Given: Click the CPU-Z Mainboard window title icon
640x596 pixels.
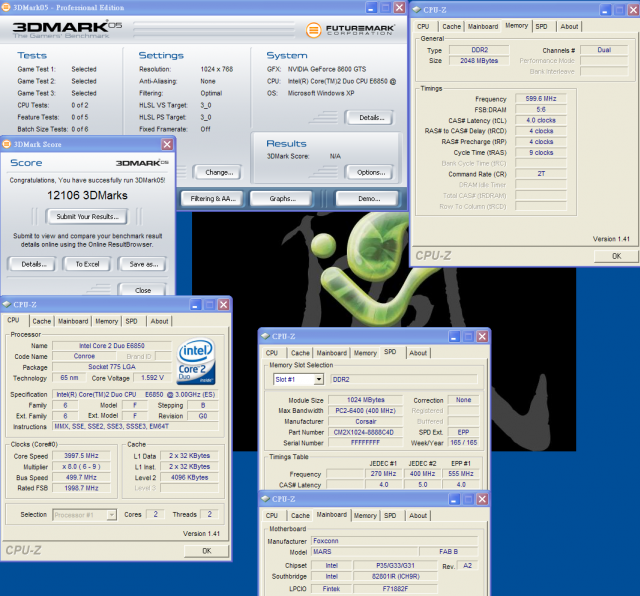Looking at the screenshot, I should (266, 499).
